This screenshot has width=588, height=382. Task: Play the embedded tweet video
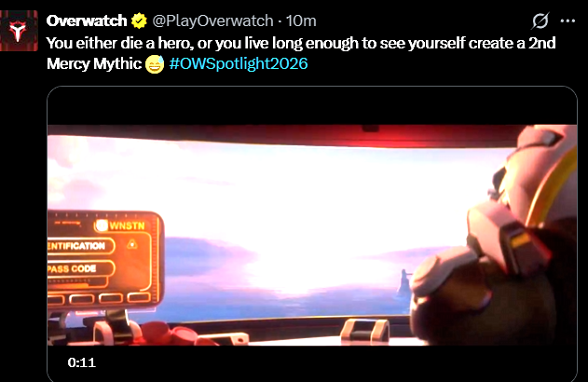pos(312,235)
